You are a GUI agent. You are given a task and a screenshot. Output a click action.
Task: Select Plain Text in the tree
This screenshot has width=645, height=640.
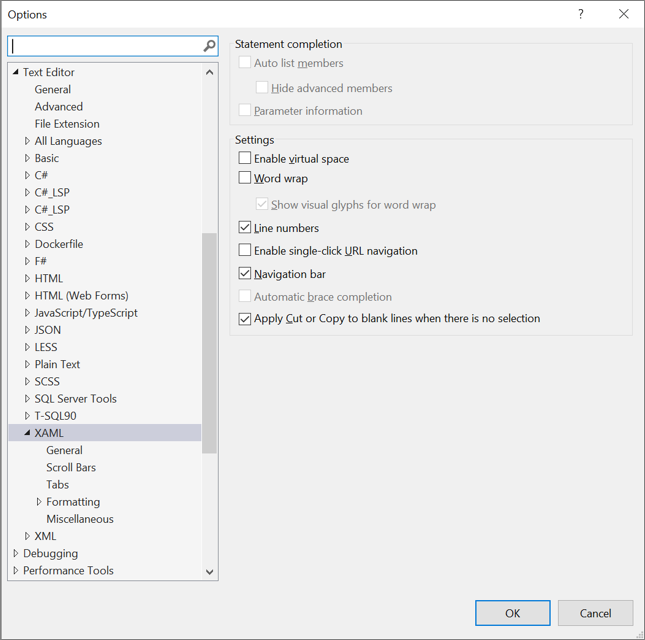tap(57, 364)
